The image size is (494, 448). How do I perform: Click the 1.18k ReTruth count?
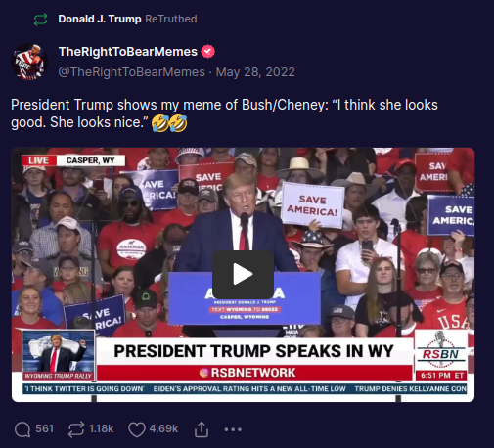click(x=101, y=428)
